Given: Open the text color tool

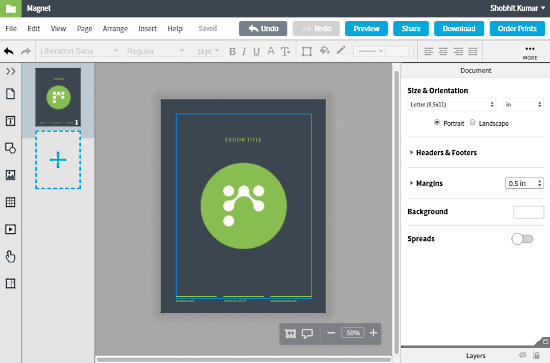Looking at the screenshot, I should click(x=271, y=51).
